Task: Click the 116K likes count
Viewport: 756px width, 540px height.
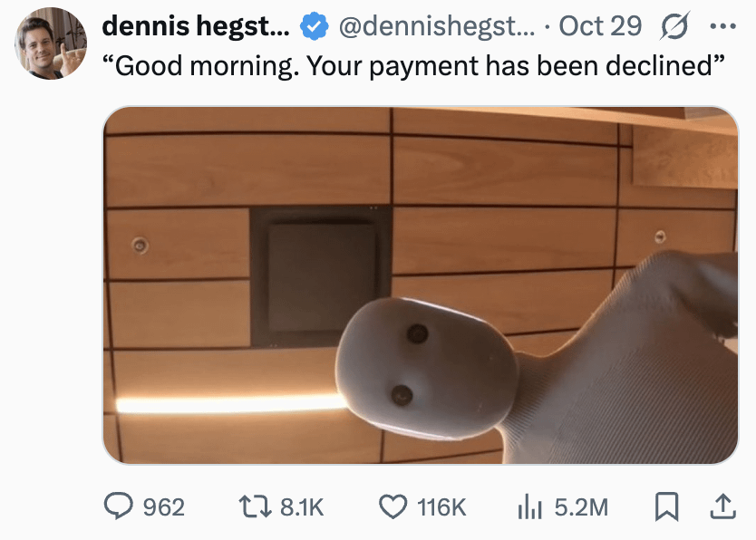Action: coord(441,507)
